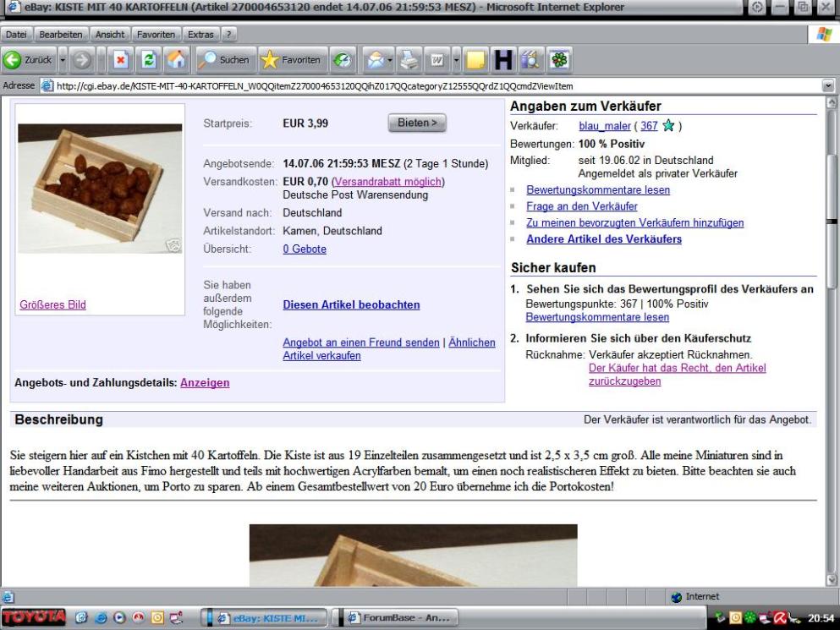Screen dimensions: 840x630
Task: Click the Internet Explorer quick launch icon
Action: (x=100, y=617)
